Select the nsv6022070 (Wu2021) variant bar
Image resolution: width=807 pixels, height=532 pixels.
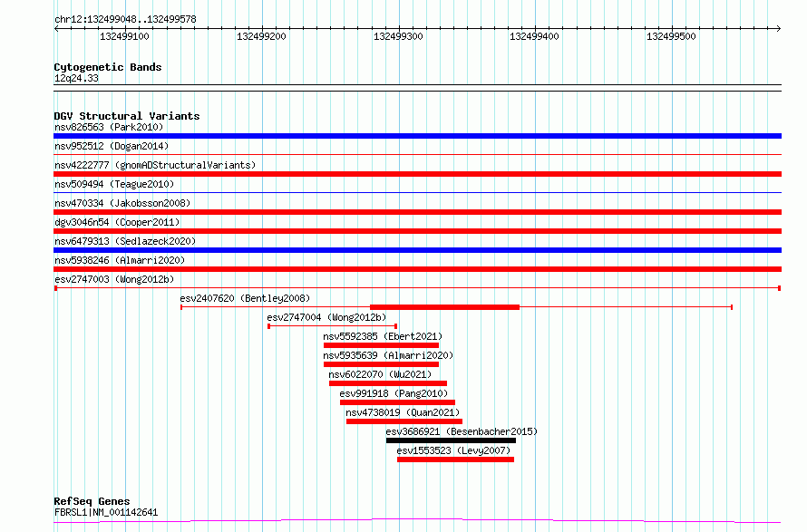click(x=388, y=383)
